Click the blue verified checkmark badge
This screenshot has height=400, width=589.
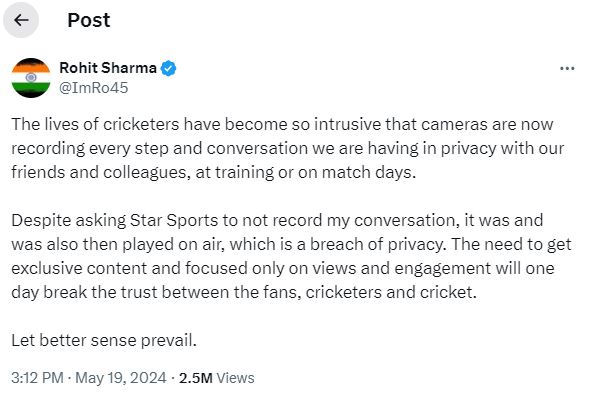168,68
